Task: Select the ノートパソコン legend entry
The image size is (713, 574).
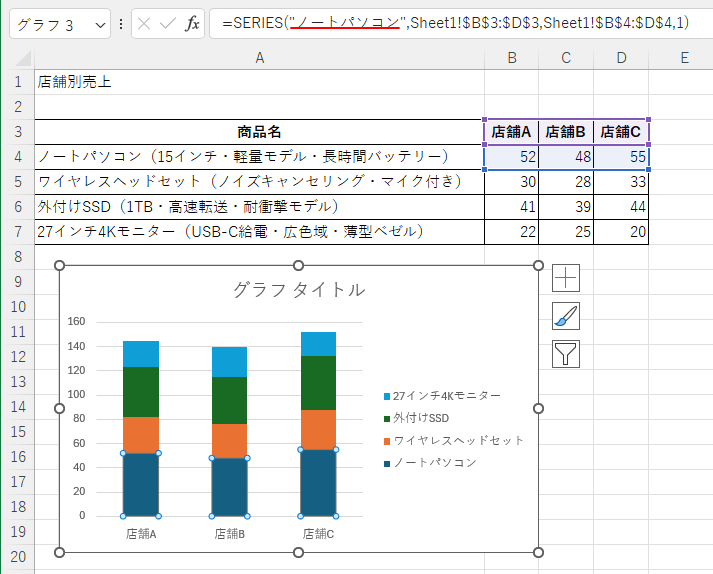Action: tap(430, 463)
